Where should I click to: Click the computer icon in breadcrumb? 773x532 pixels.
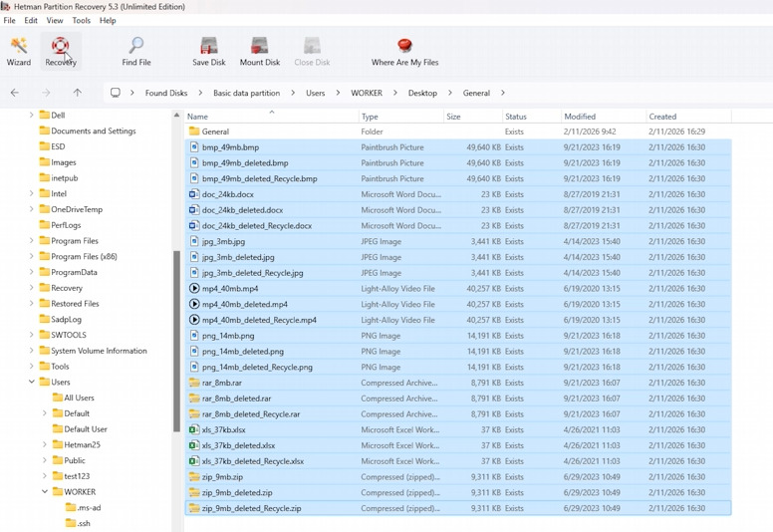point(116,93)
